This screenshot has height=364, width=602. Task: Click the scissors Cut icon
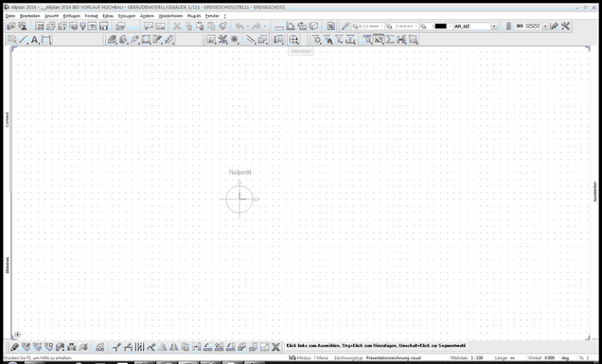(177, 26)
